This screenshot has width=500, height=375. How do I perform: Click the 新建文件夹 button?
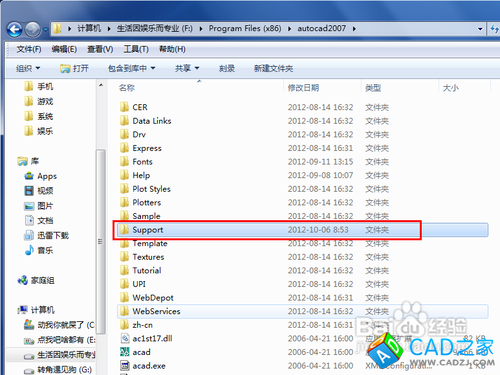(x=273, y=68)
